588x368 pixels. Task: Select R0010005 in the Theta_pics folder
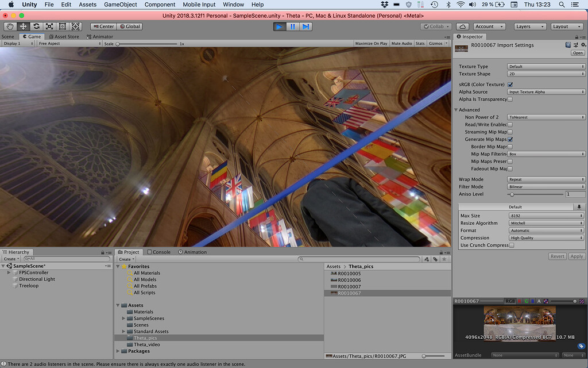tap(350, 273)
